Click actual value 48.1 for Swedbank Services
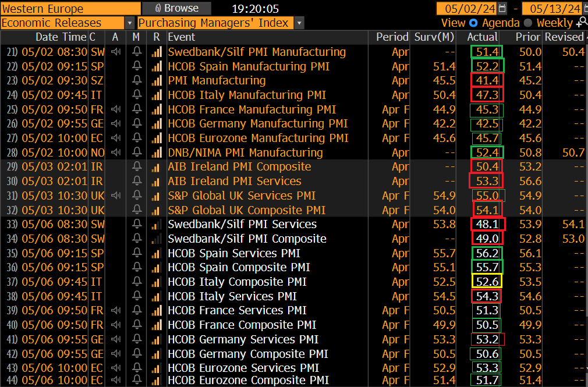Screen dimensions: 588x387 point(487,224)
